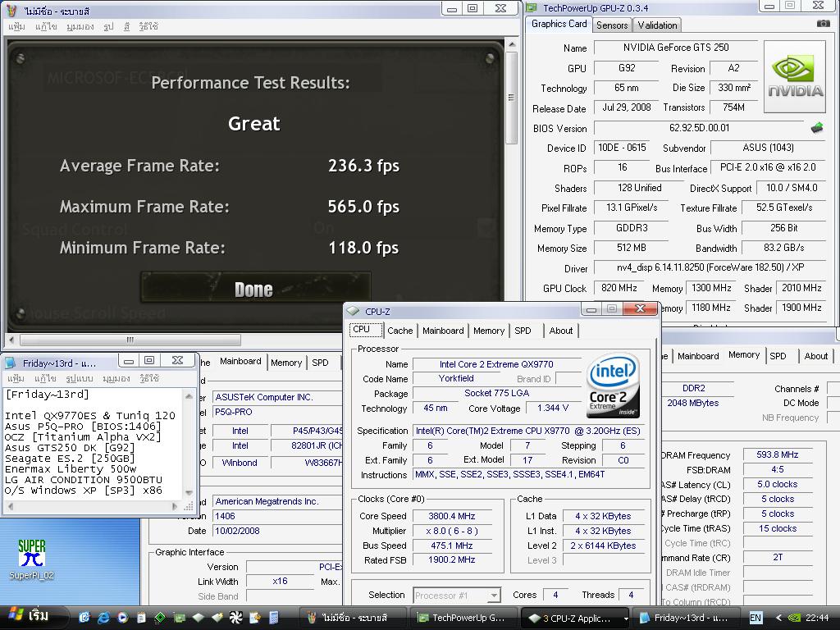
Task: Click the Paint vertical scrollbar thumb
Action: pyautogui.click(x=511, y=97)
